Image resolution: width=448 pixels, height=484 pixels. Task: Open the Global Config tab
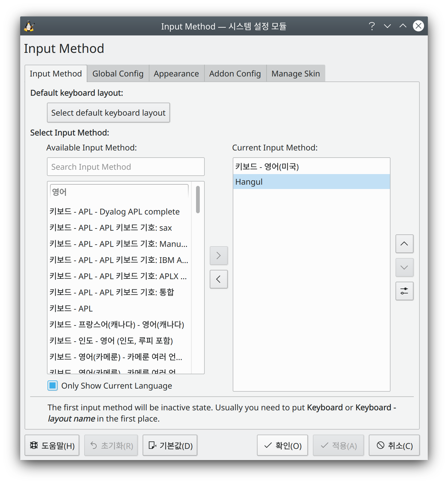click(x=118, y=74)
